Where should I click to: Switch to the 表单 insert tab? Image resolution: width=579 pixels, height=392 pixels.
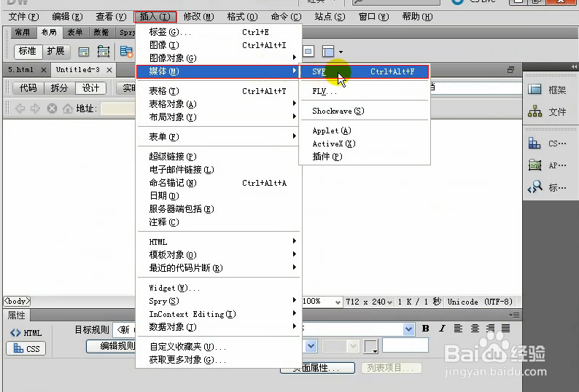pos(75,33)
